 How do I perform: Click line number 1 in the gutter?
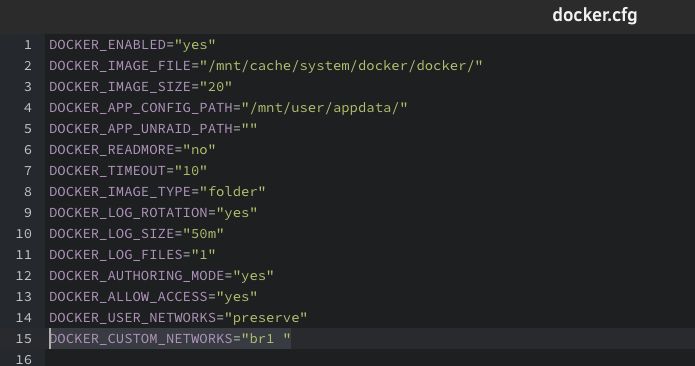[x=28, y=45]
